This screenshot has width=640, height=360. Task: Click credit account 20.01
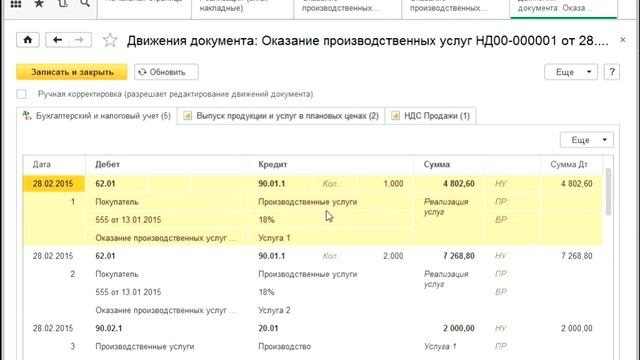268,328
